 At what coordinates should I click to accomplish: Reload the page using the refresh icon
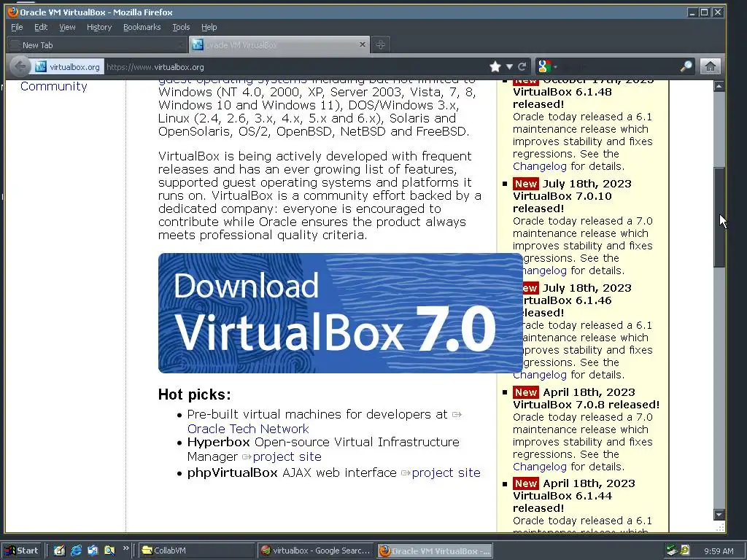coord(522,66)
